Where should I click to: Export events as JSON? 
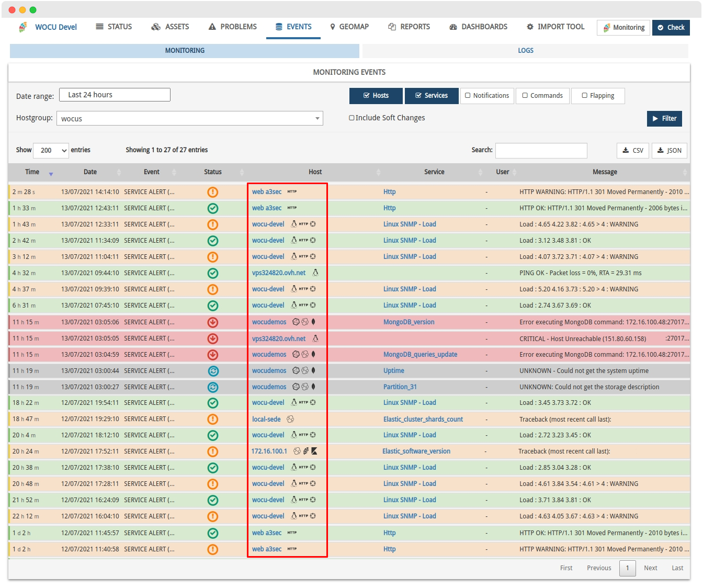coord(670,151)
